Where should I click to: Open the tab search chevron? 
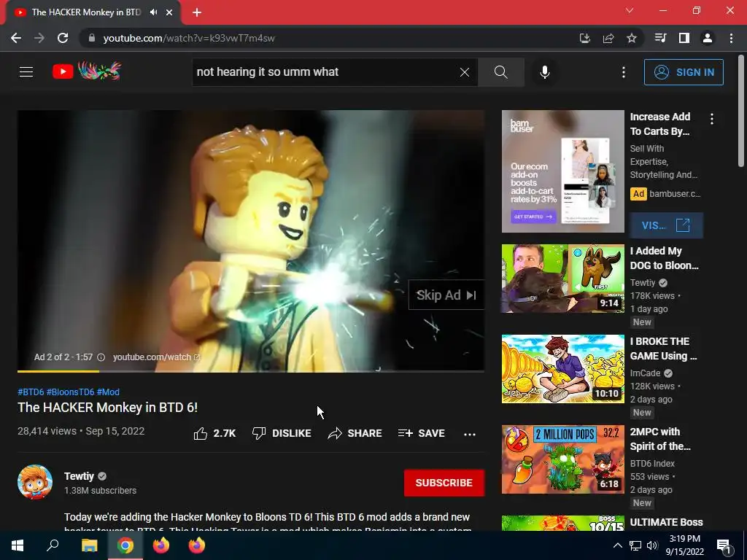630,10
